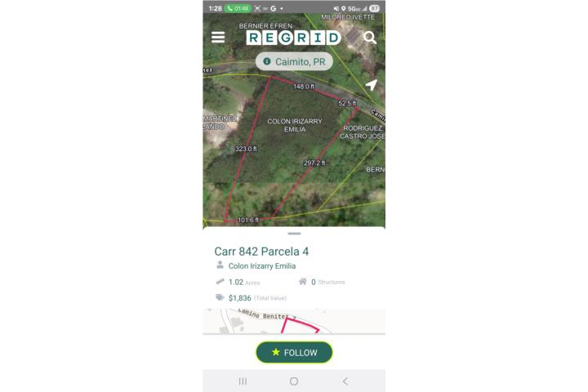Tap owner name Colon Irizarry Emilia
This screenshot has width=588, height=392.
click(x=262, y=266)
